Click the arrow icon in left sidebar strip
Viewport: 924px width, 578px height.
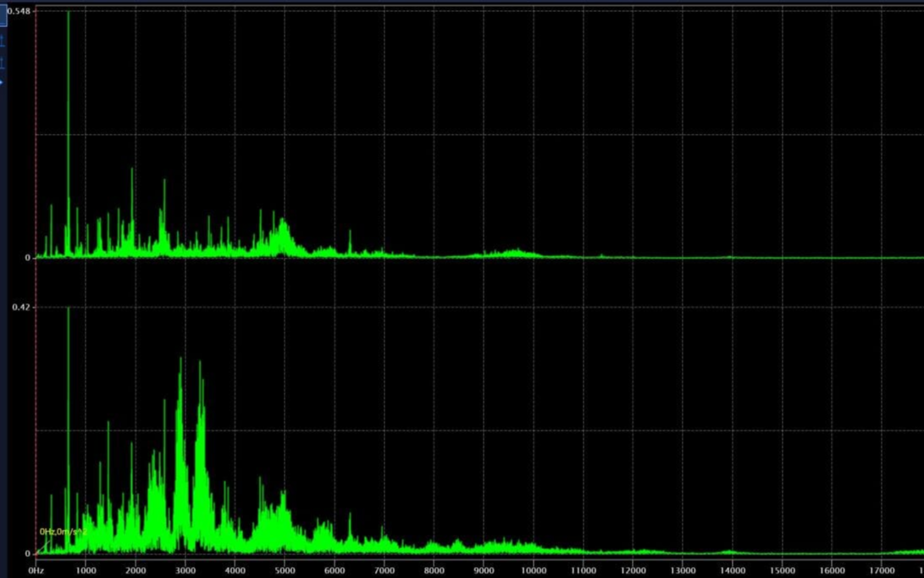[2, 82]
